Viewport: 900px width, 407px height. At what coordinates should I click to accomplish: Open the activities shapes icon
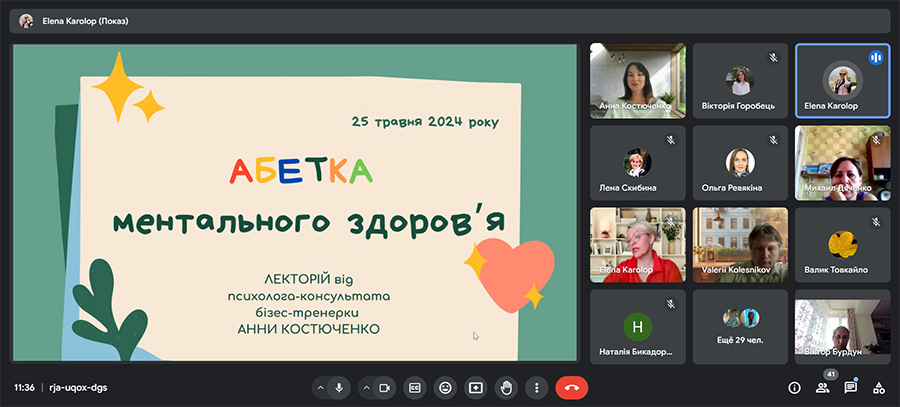click(879, 388)
